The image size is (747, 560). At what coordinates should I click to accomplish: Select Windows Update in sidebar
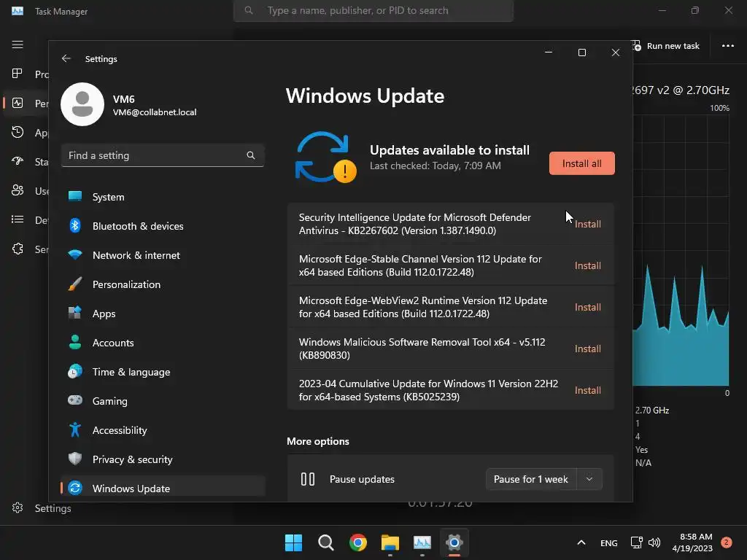[163, 488]
